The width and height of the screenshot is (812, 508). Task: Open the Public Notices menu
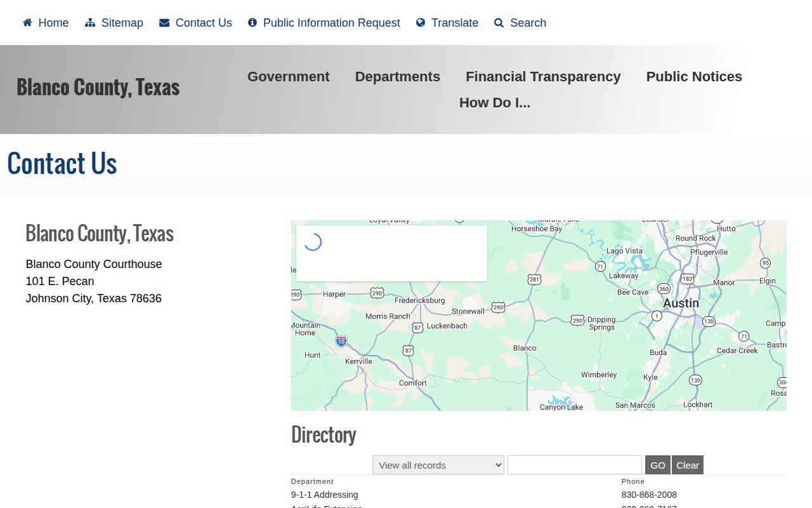tap(694, 77)
